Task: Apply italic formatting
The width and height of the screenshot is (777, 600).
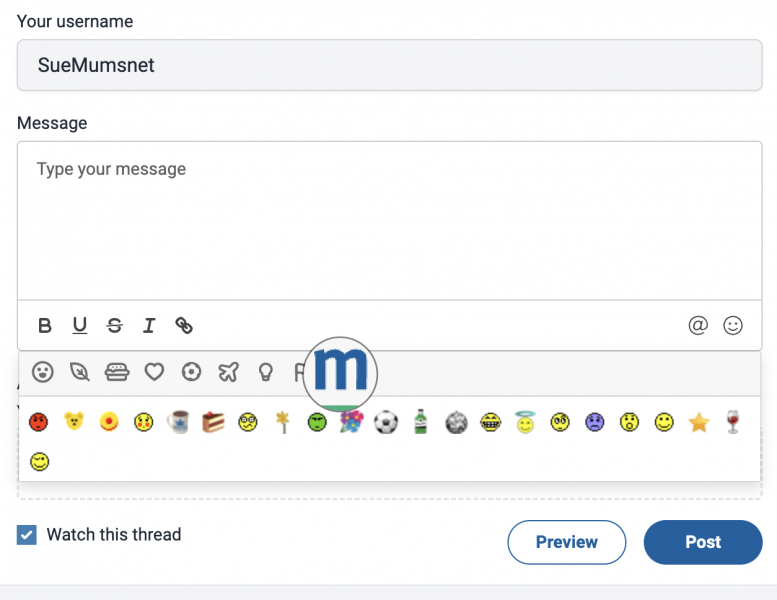Action: (149, 325)
